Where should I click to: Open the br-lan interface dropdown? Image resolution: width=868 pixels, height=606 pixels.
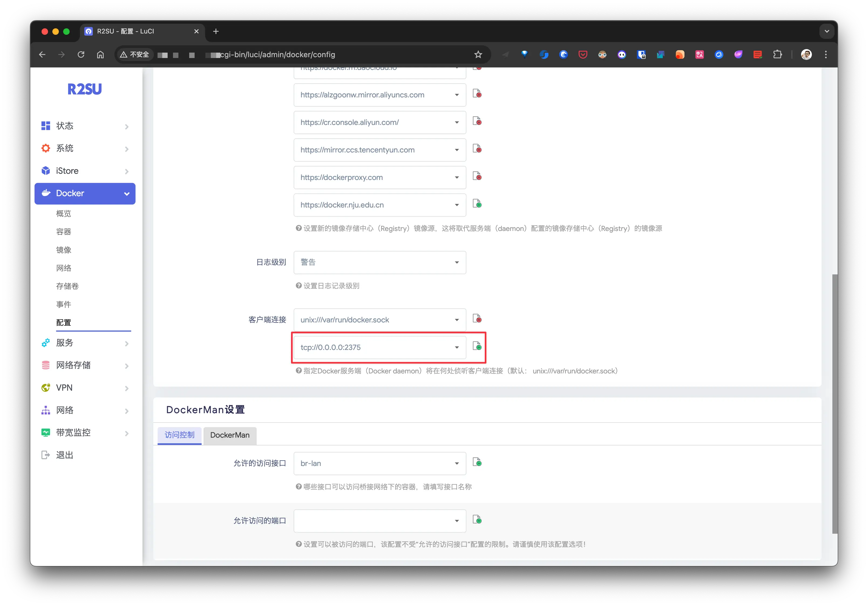379,464
